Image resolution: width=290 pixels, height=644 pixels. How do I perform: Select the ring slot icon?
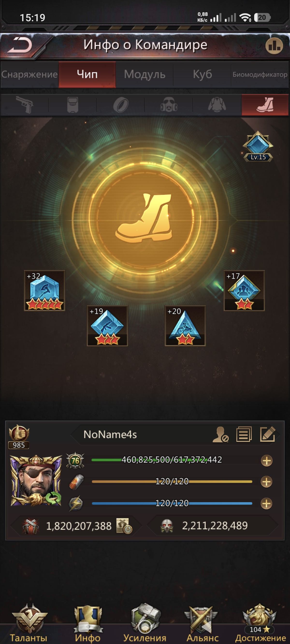pyautogui.click(x=121, y=105)
